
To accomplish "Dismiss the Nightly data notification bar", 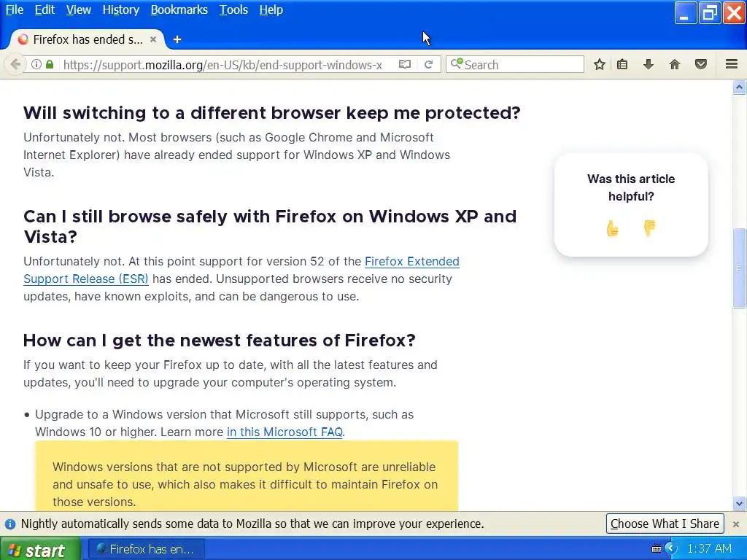I will (x=736, y=524).
